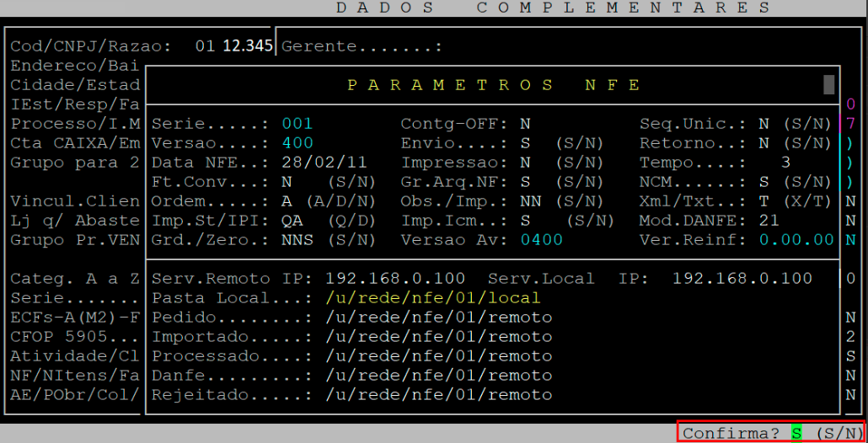Click the Contg-OFF value N

525,124
